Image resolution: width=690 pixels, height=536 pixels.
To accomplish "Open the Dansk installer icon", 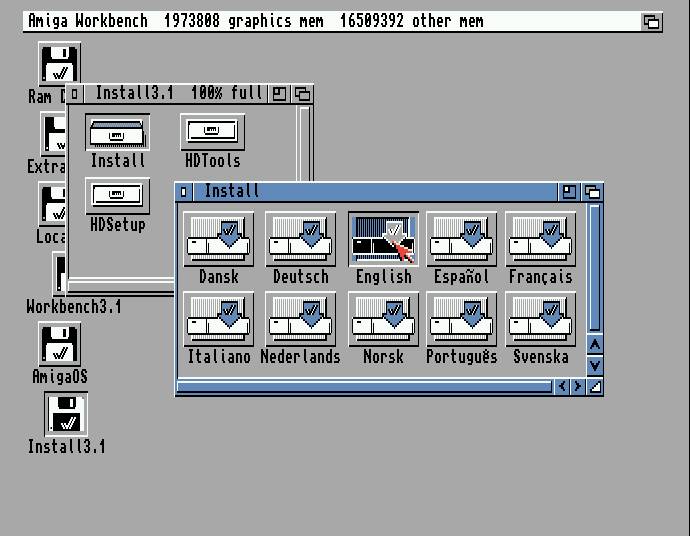I will click(x=218, y=240).
